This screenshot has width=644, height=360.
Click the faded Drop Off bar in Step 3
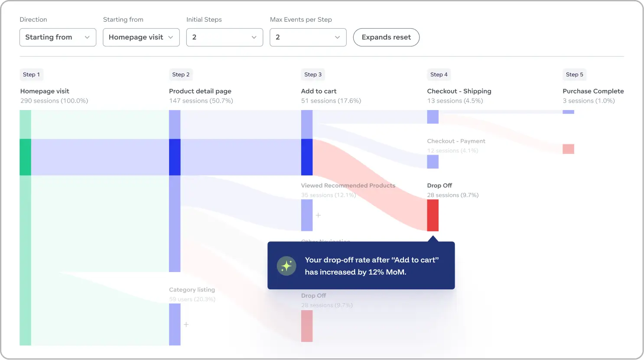click(307, 326)
